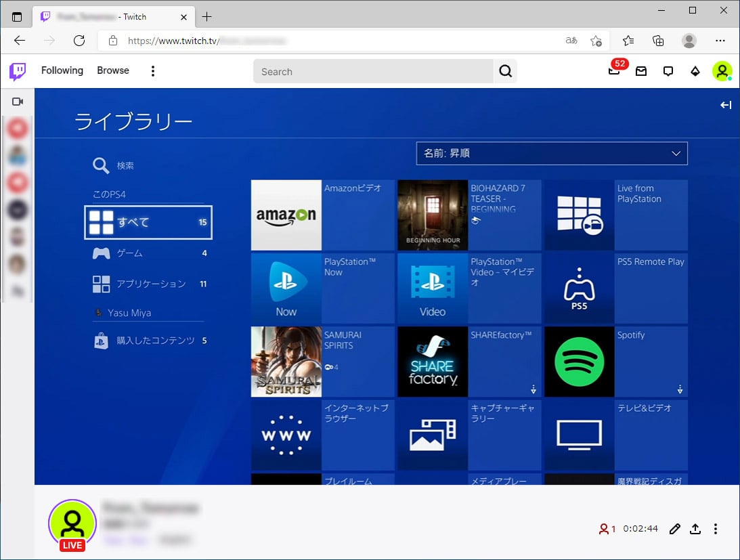Close the Twitch browser tab
This screenshot has width=740, height=560.
coord(183,17)
